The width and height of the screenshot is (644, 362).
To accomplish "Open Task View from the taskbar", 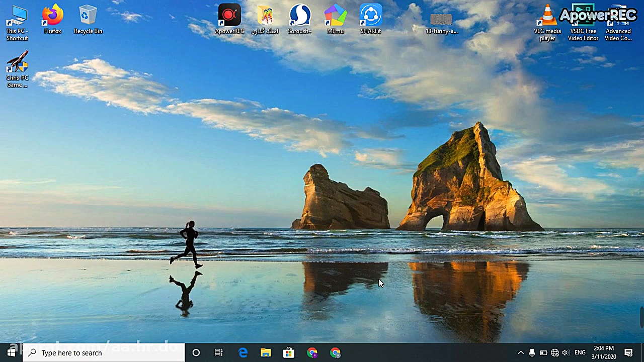I will (218, 353).
